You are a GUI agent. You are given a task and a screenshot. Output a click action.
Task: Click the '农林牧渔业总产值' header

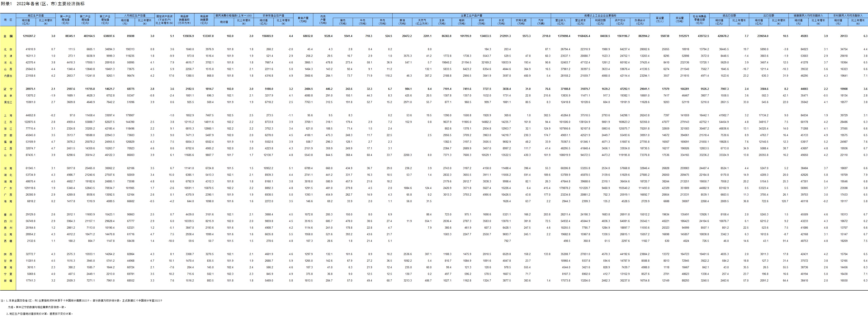tap(274, 15)
